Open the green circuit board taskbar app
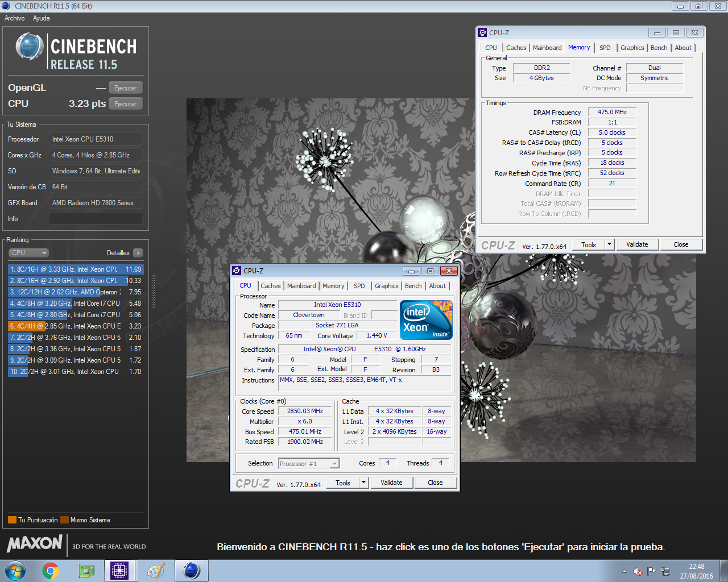This screenshot has width=728, height=582. click(86, 571)
